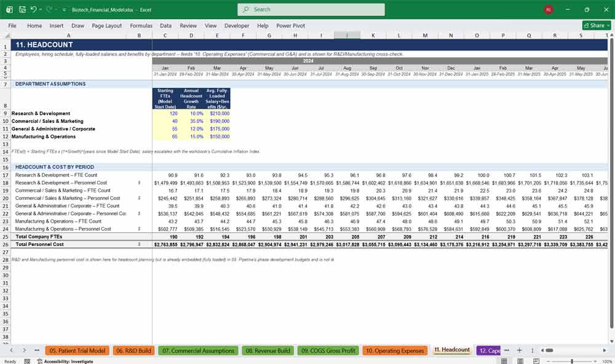The width and height of the screenshot is (615, 364).
Task: Add a new sheet with plus icon
Action: [519, 350]
